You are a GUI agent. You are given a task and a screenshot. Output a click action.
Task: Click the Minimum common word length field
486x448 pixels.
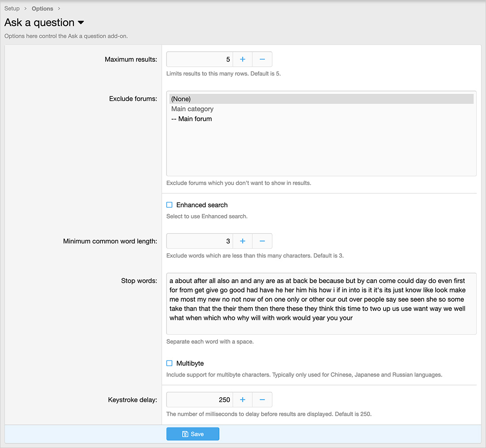[200, 241]
